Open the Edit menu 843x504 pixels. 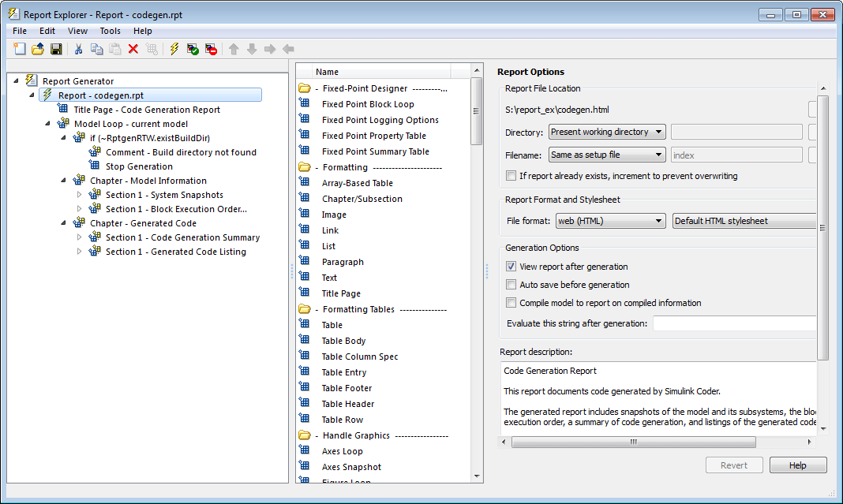coord(47,31)
